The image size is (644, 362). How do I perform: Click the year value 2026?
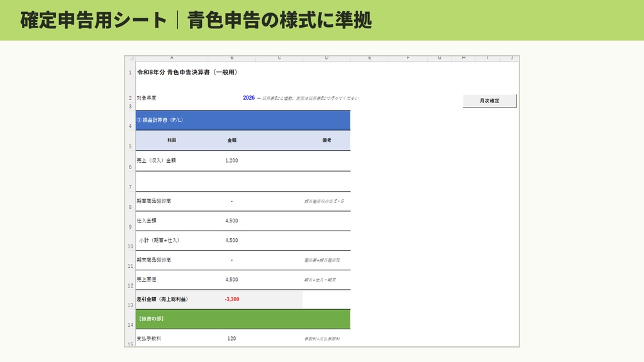pyautogui.click(x=248, y=98)
